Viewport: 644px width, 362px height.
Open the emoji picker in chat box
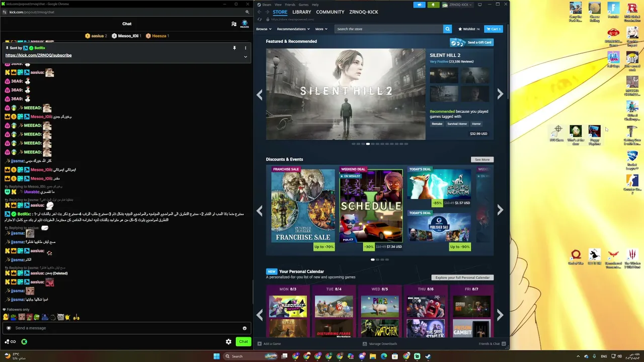point(245,328)
